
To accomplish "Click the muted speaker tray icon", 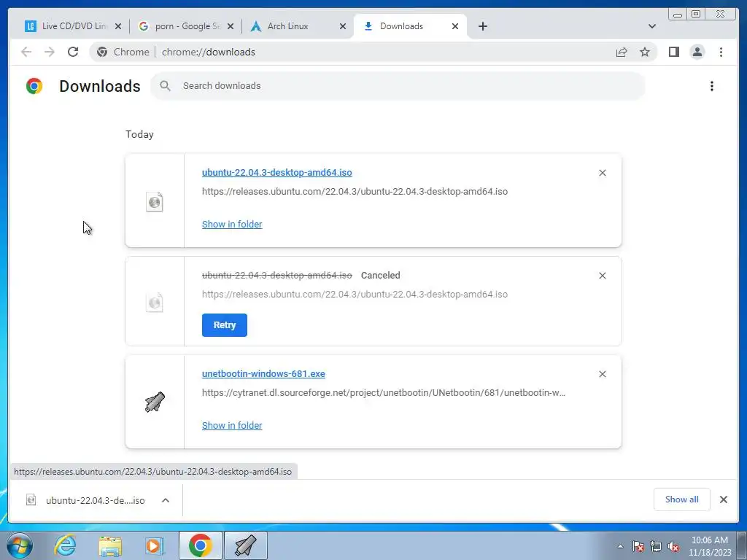I will (673, 546).
